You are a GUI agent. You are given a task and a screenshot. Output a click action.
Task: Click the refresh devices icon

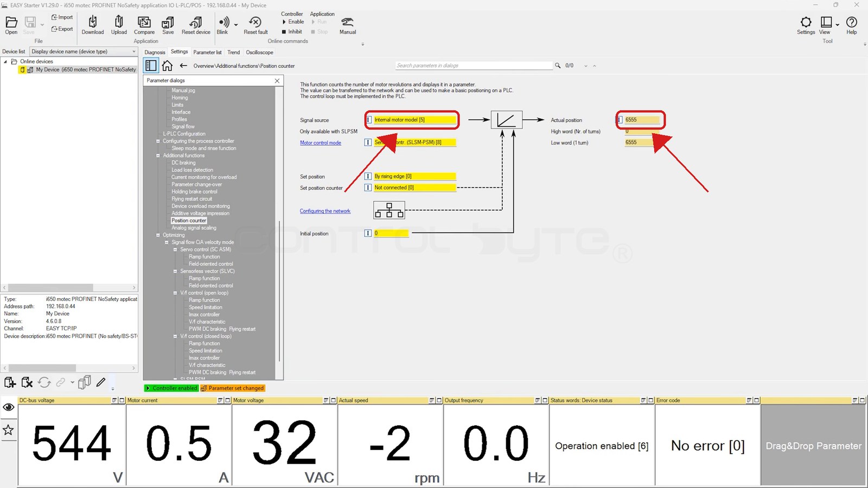(44, 383)
